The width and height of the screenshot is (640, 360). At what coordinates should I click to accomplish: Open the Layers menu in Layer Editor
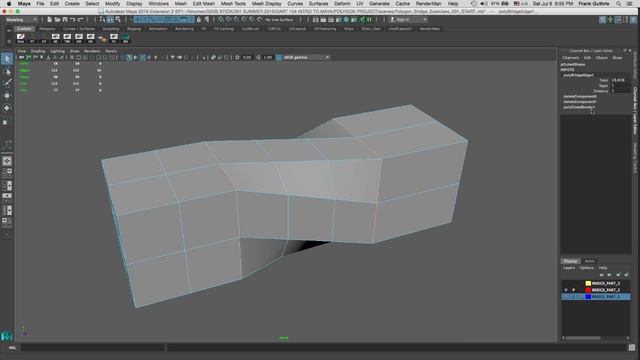click(x=569, y=268)
